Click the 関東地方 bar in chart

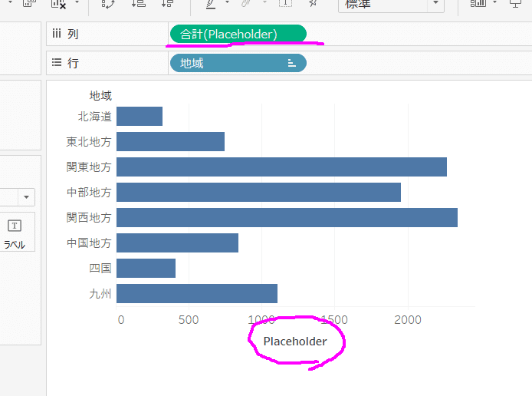281,167
